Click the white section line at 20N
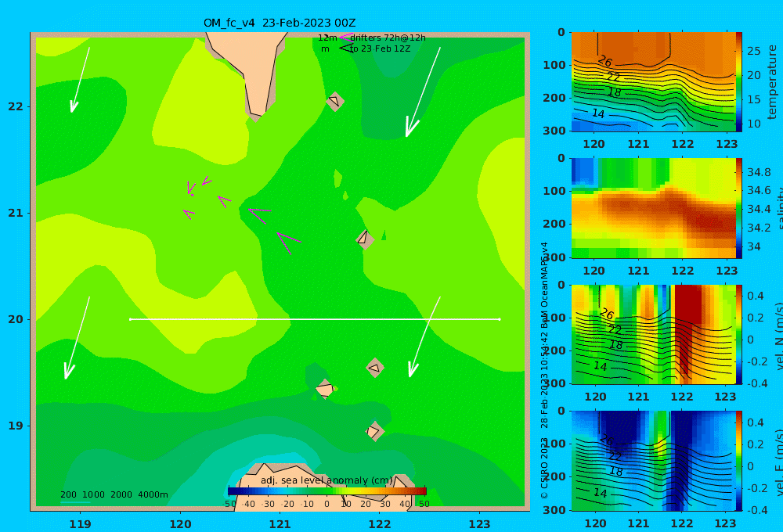 (x=315, y=319)
